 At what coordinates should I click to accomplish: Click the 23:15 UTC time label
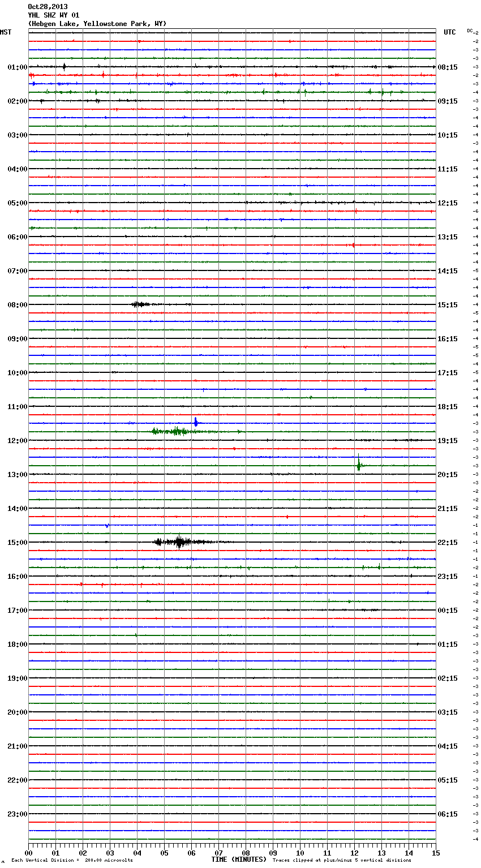pyautogui.click(x=448, y=576)
